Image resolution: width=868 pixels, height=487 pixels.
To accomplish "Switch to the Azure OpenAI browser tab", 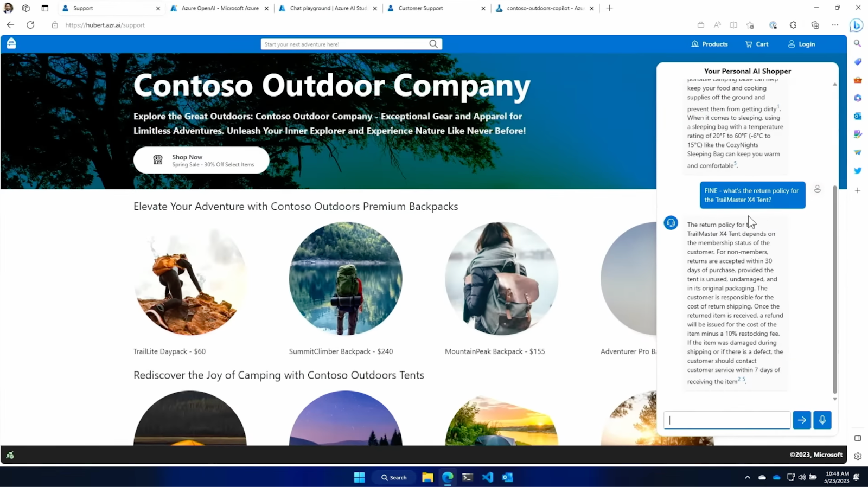I will coord(220,8).
